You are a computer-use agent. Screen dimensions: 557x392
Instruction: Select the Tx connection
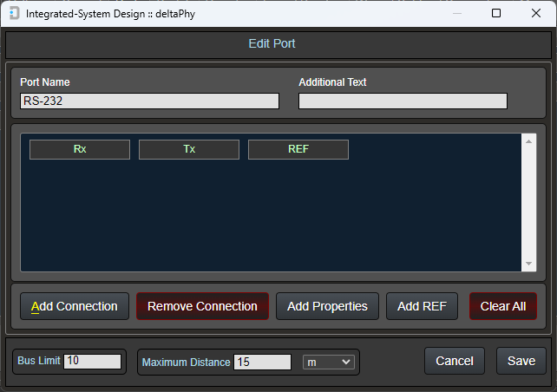coord(189,149)
